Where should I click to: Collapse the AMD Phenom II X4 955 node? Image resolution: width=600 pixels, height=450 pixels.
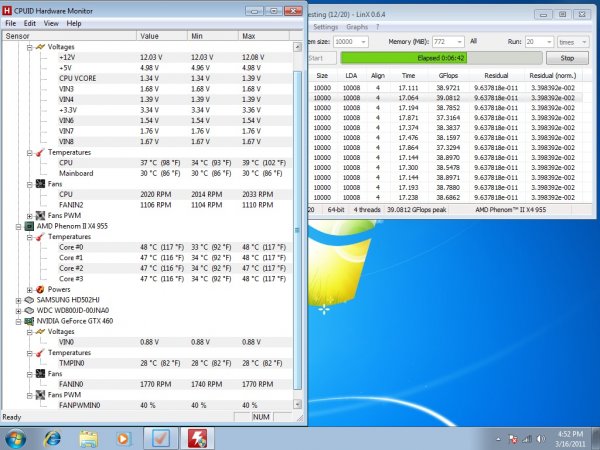coord(18,227)
